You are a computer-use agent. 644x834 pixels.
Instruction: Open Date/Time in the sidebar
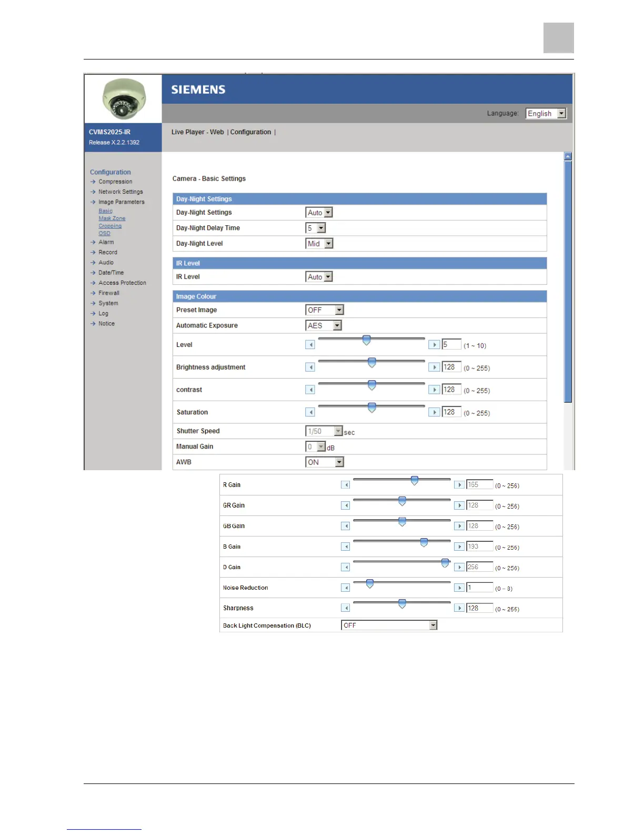(111, 273)
